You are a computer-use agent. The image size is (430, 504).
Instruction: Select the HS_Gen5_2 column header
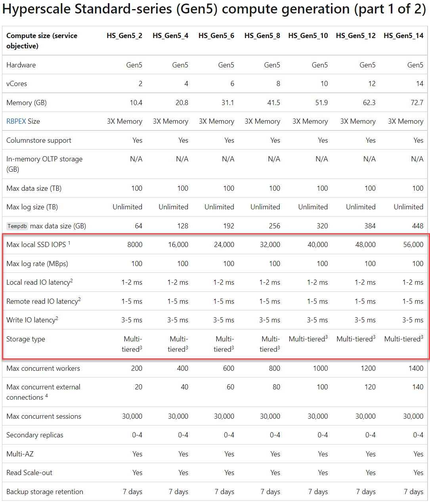124,36
